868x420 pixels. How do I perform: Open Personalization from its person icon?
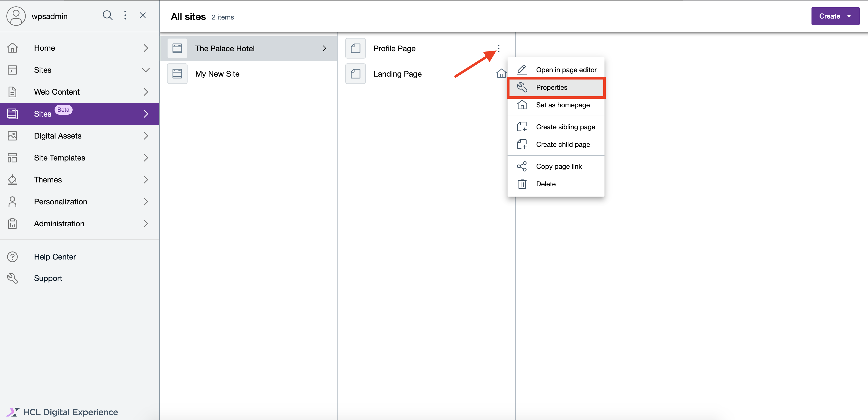coord(12,201)
